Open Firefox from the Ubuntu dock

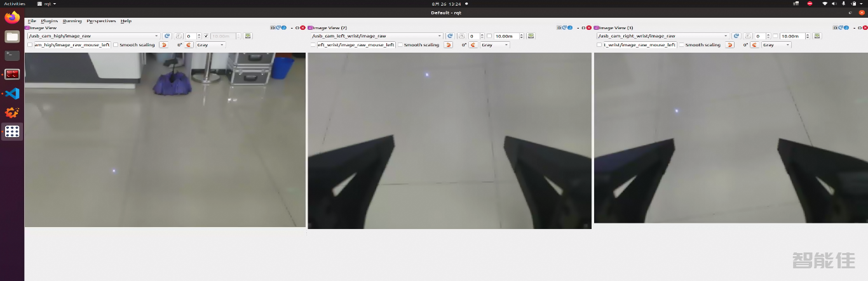[x=12, y=17]
